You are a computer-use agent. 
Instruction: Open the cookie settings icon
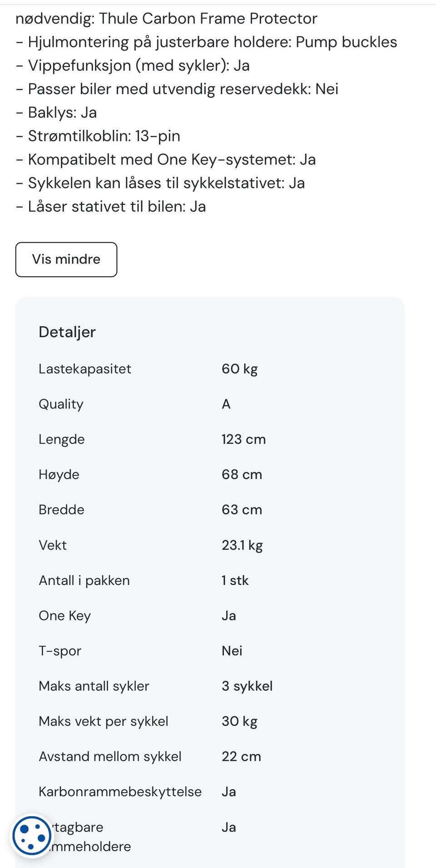[x=31, y=836]
